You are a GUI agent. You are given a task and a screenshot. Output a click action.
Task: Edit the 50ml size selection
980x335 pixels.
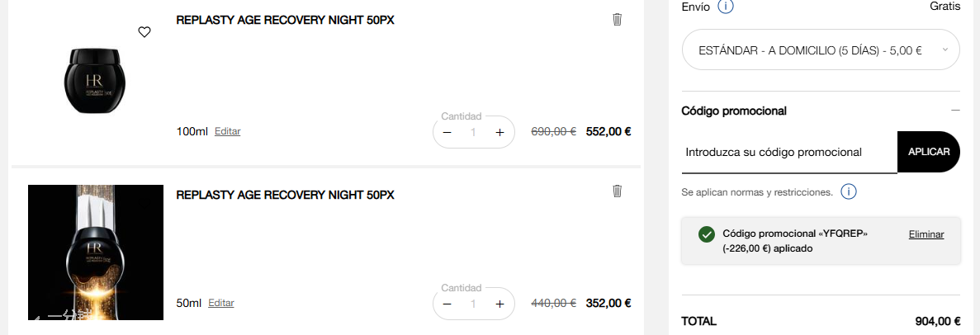(x=221, y=303)
